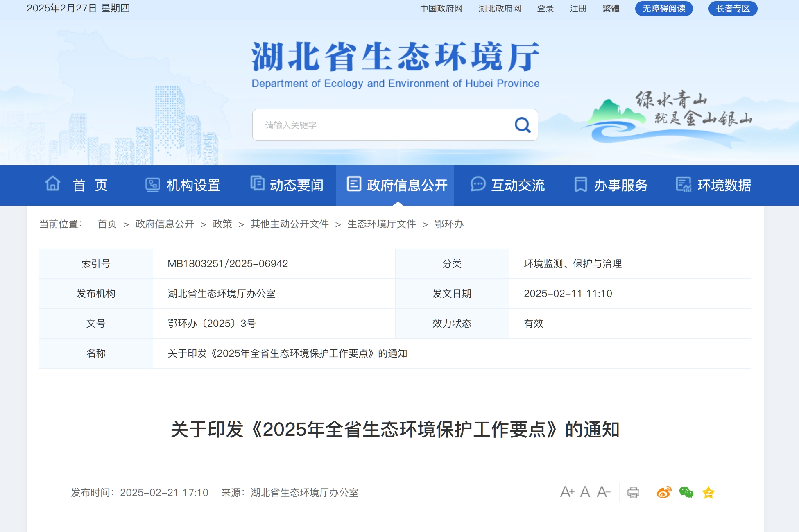Click the 长者专区 button
Viewport: 799px width, 532px height.
click(733, 9)
